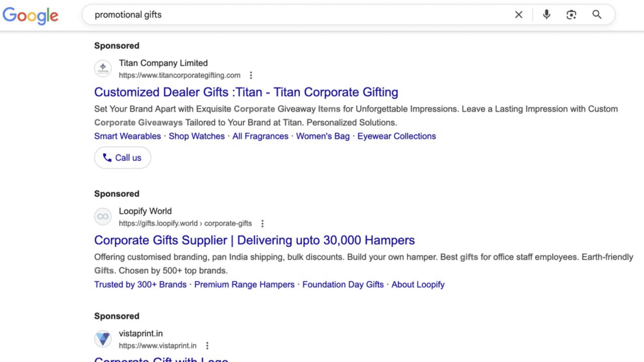This screenshot has height=362, width=644.
Task: Open the Foundation Day Gifts link
Action: (x=343, y=284)
